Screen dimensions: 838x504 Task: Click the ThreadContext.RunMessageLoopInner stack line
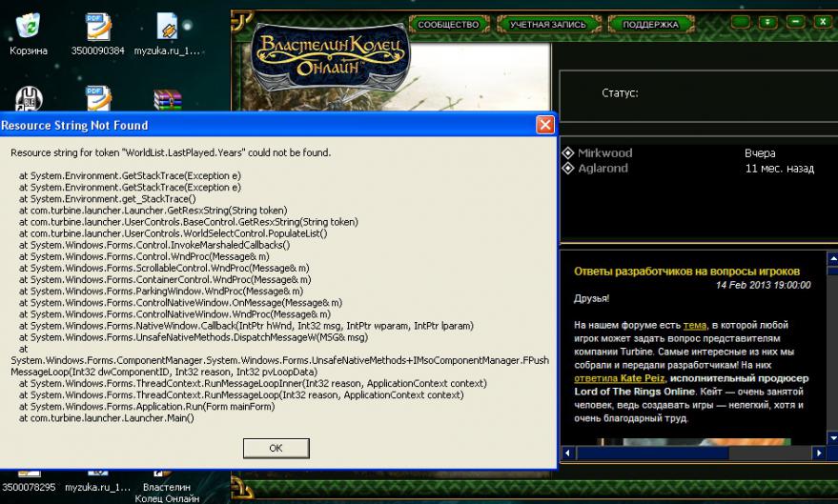253,383
